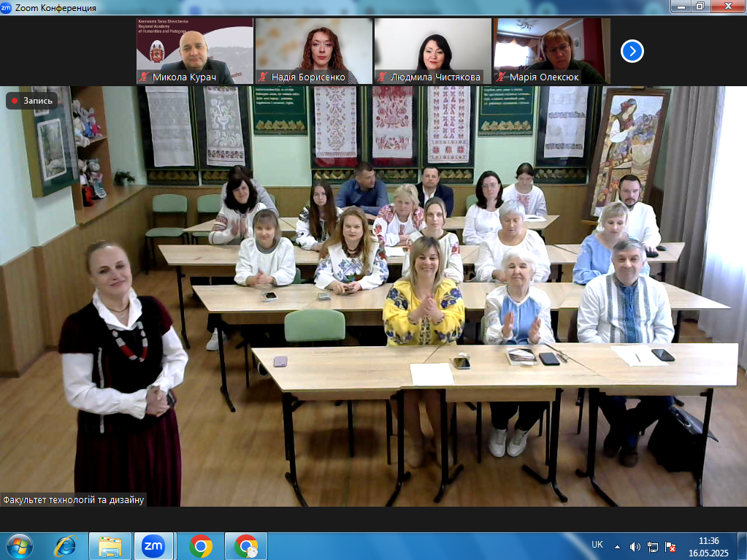
Task: Launch Internet Explorer from the taskbar
Action: tap(65, 545)
